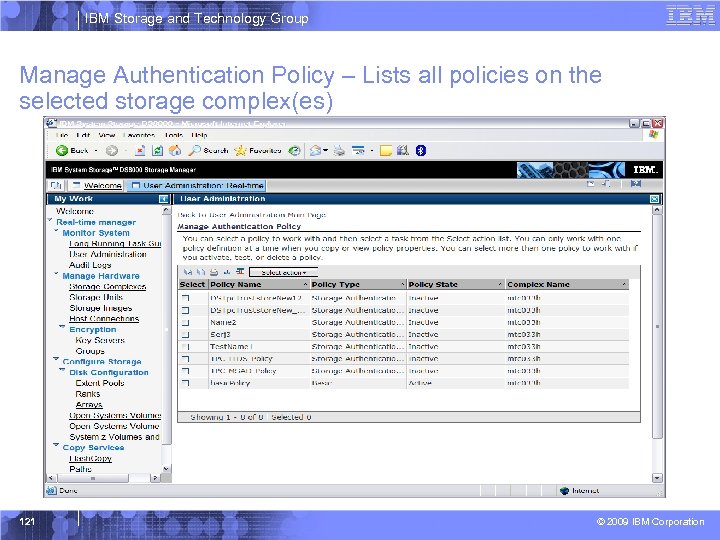
Task: Go to the browser Home icon
Action: 175,151
